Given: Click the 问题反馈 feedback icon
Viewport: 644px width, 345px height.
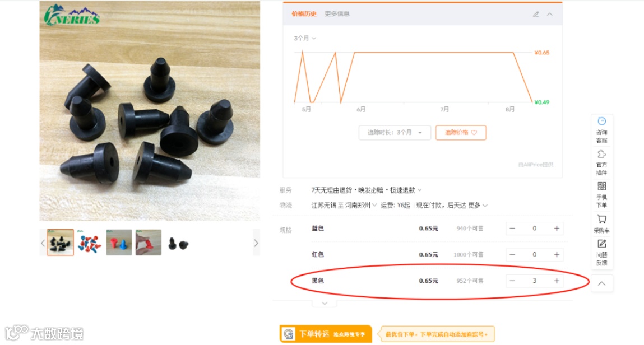Looking at the screenshot, I should click(602, 252).
